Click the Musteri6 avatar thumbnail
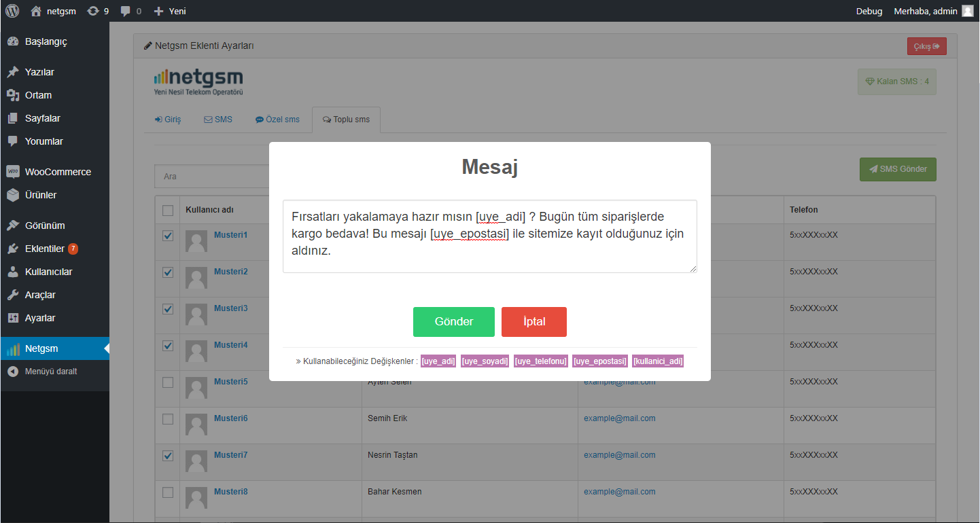Screen dimensions: 980x523 pos(196,425)
